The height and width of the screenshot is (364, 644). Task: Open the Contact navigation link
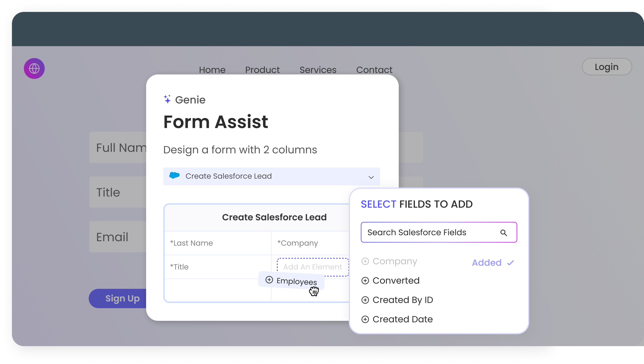pyautogui.click(x=374, y=70)
